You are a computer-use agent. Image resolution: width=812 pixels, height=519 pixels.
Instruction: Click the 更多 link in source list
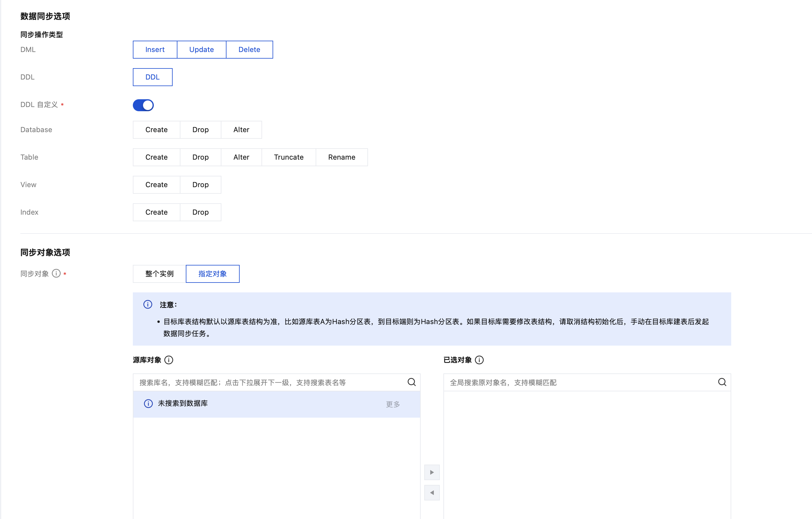[x=393, y=404]
